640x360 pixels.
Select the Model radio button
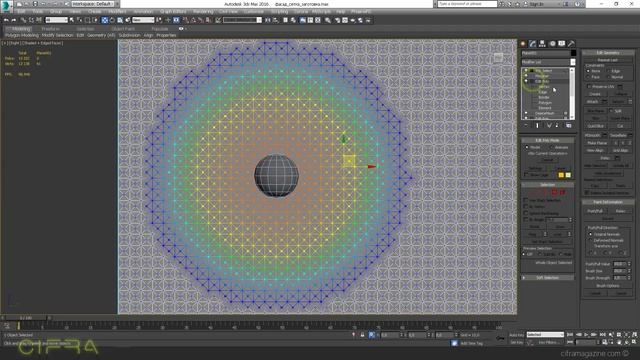pyautogui.click(x=527, y=147)
